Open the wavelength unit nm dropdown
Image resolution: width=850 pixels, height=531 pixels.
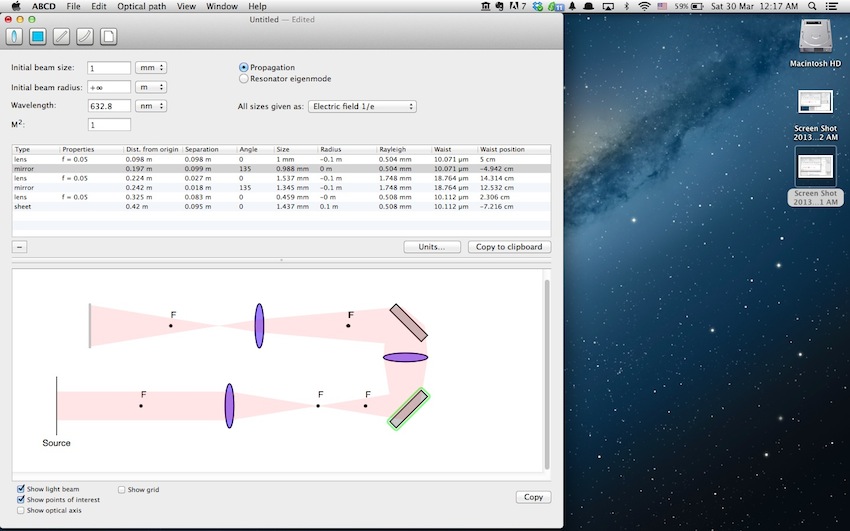point(151,105)
